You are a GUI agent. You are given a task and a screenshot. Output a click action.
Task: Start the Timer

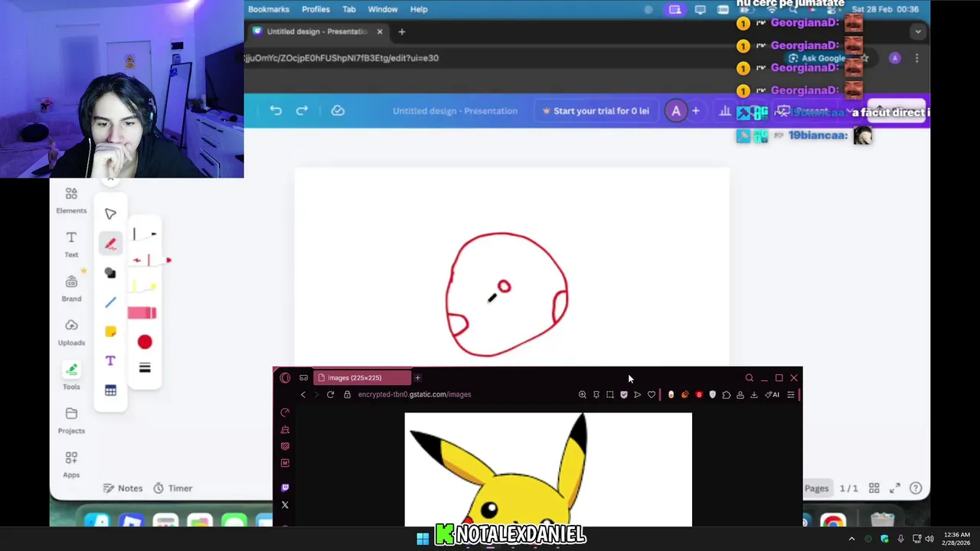172,488
